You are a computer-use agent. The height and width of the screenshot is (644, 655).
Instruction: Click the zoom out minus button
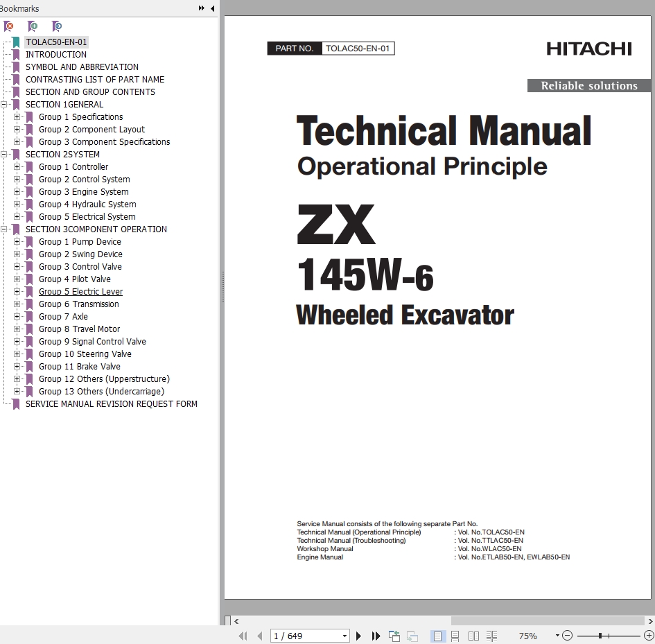[x=567, y=636]
